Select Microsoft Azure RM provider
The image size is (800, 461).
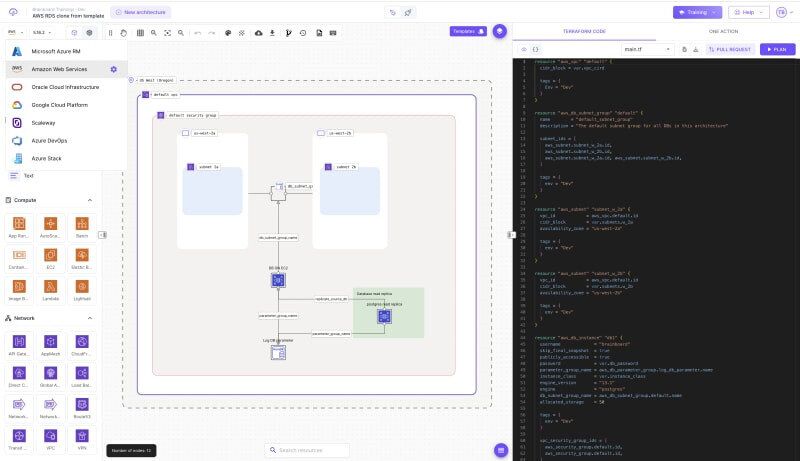point(66,51)
